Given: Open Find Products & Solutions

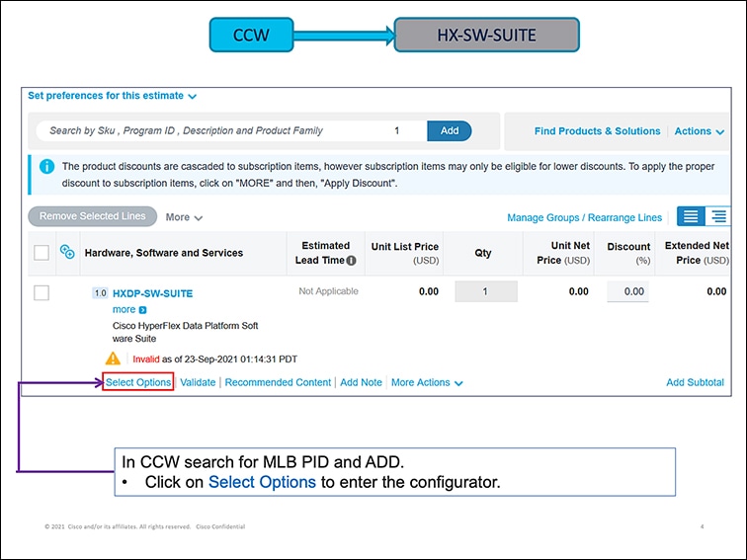Looking at the screenshot, I should tap(597, 131).
